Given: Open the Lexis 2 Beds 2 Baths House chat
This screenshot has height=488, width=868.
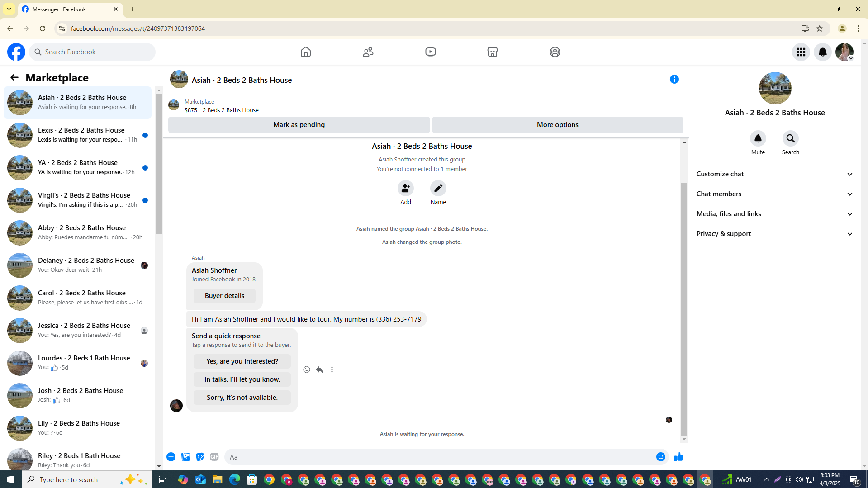Looking at the screenshot, I should coord(77,135).
